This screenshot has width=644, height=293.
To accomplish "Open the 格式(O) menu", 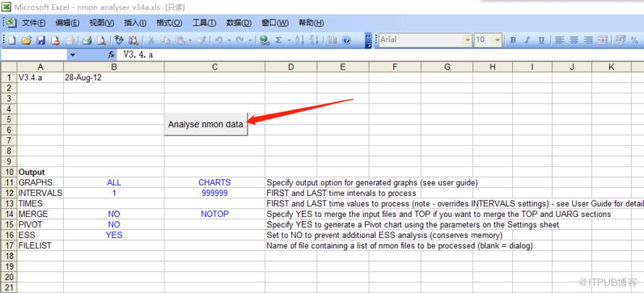I will [x=170, y=23].
